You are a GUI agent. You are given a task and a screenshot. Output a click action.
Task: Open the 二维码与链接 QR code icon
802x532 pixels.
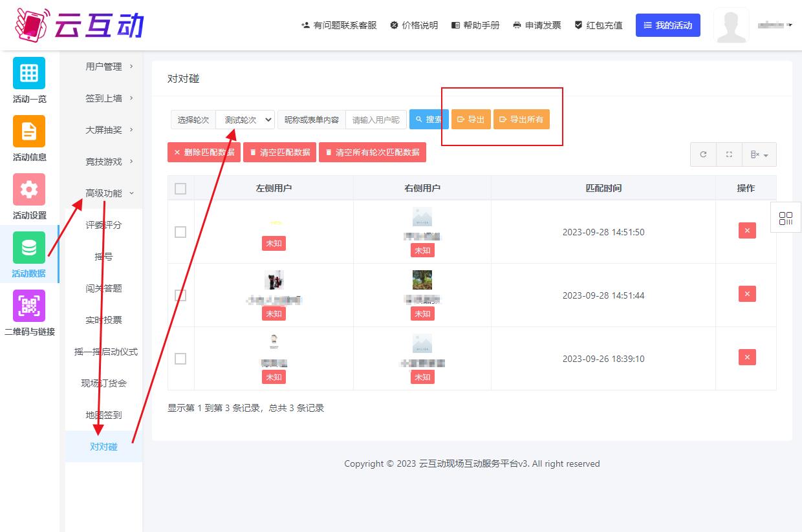[29, 306]
